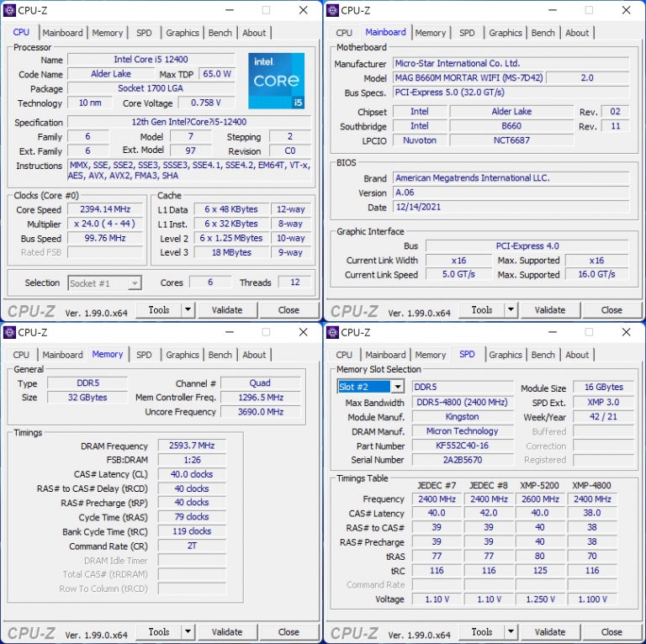This screenshot has width=646, height=644.
Task: Switch to Memory tab in SPD window
Action: pyautogui.click(x=431, y=355)
